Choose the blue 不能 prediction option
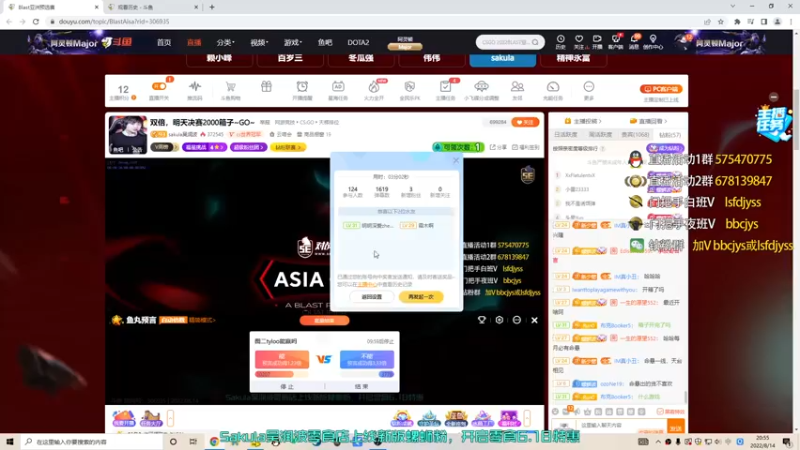800x450 pixels. tap(367, 359)
